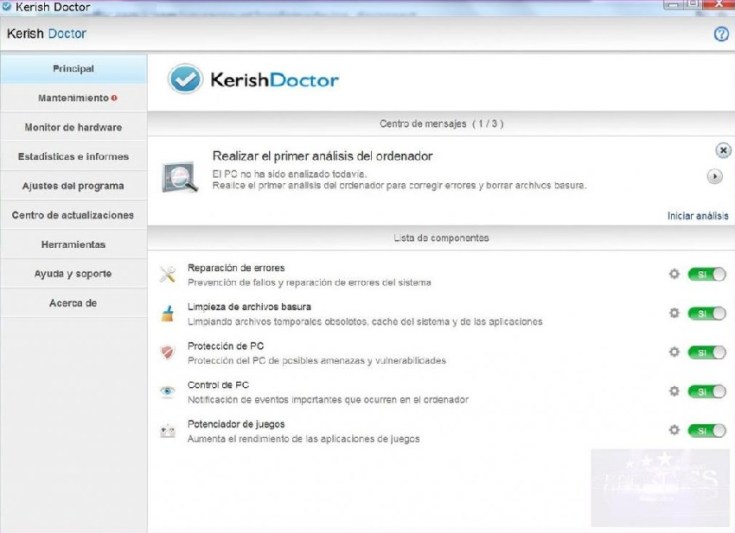Open settings gear for Potenciador de juegos
The image size is (735, 533).
(x=674, y=430)
